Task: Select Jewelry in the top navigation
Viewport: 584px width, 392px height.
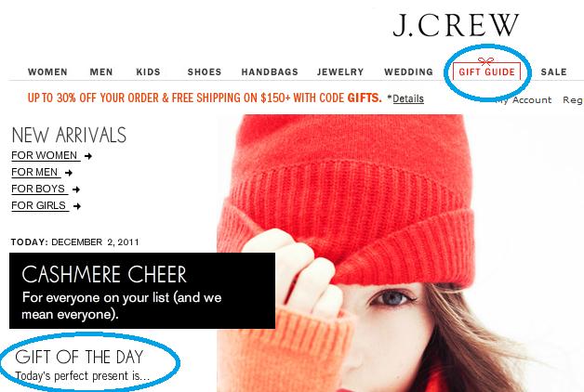Action: pyautogui.click(x=340, y=72)
